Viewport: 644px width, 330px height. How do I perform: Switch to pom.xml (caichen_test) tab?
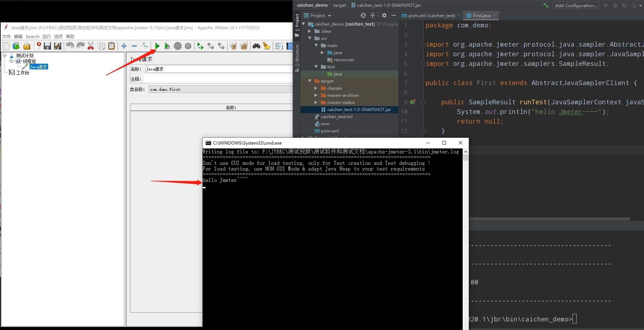(x=431, y=16)
